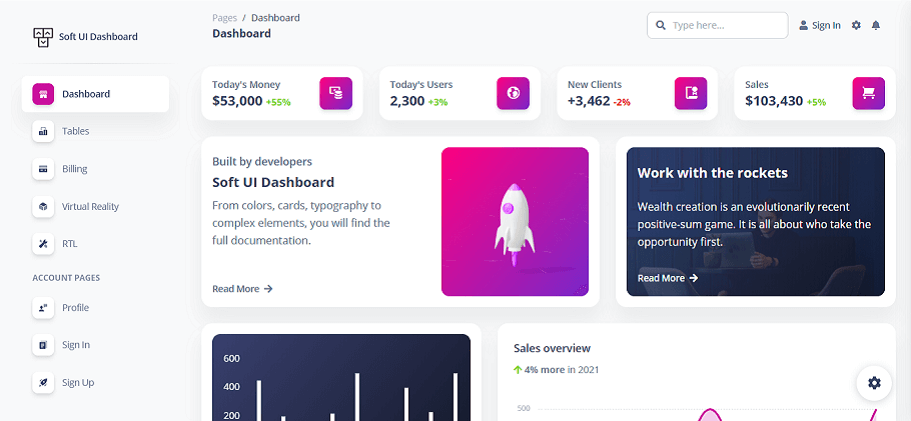This screenshot has width=911, height=421.
Task: Click the +3% Today's Users percentage
Action: point(438,102)
